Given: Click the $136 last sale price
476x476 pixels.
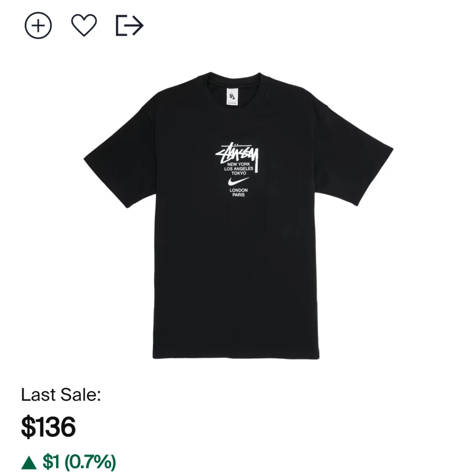Looking at the screenshot, I should click(48, 426).
